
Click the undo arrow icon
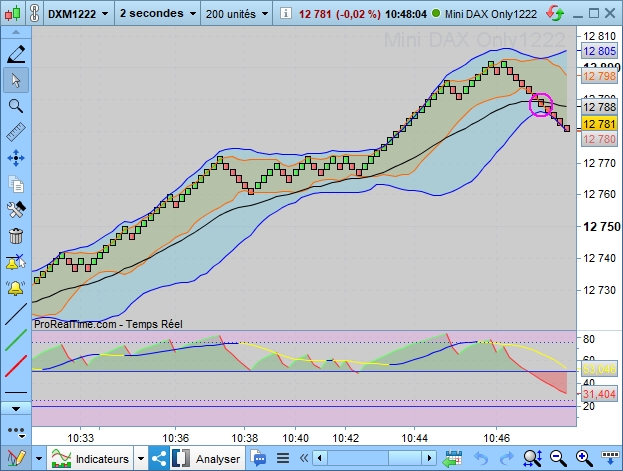coord(481,459)
